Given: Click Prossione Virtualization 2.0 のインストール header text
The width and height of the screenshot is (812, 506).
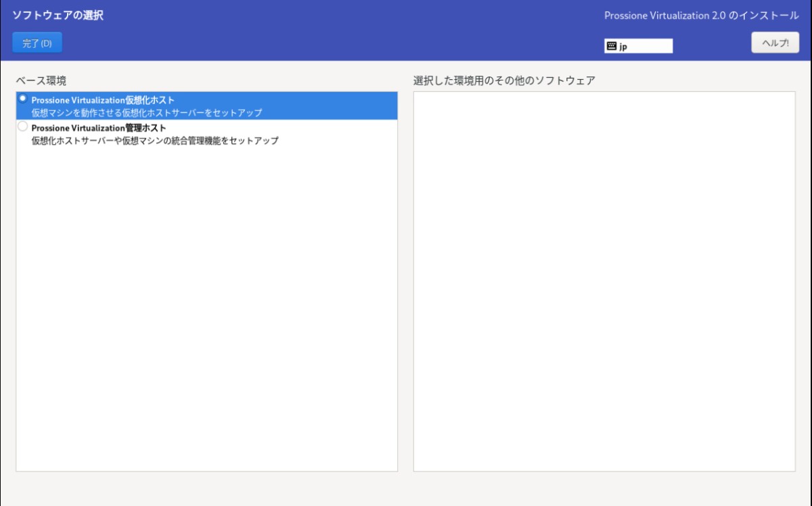Looking at the screenshot, I should tap(702, 15).
